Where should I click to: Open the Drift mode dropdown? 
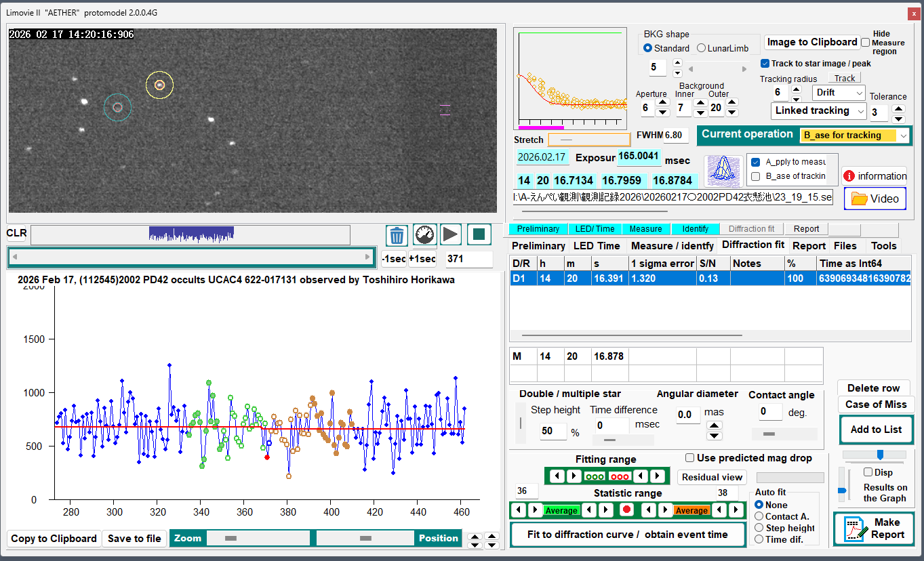(x=860, y=93)
